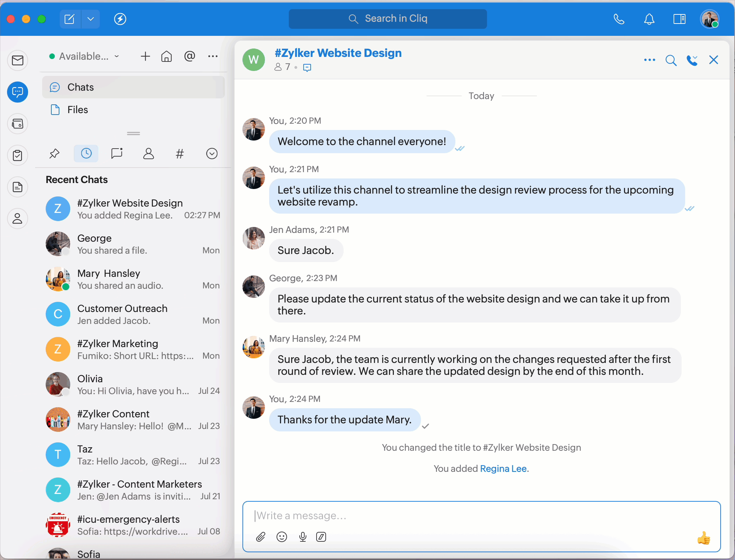
Task: Open the dropdown arrow beside the compose button
Action: [x=91, y=19]
